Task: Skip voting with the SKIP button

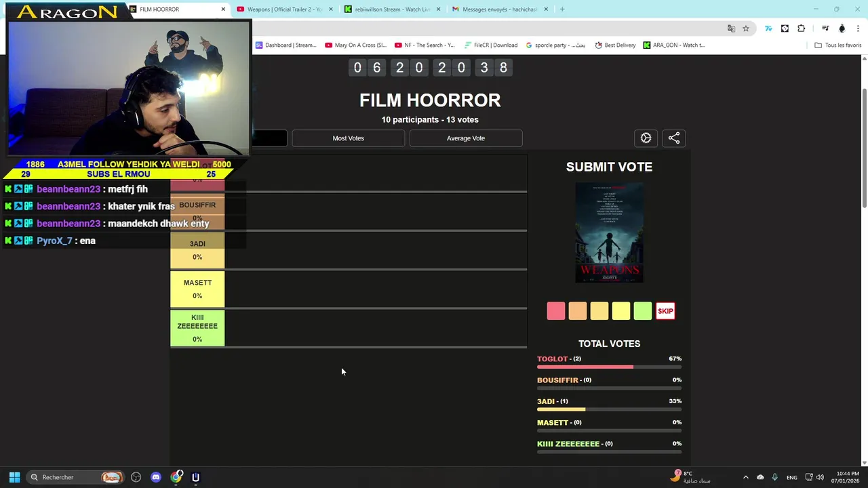Action: [x=665, y=311]
